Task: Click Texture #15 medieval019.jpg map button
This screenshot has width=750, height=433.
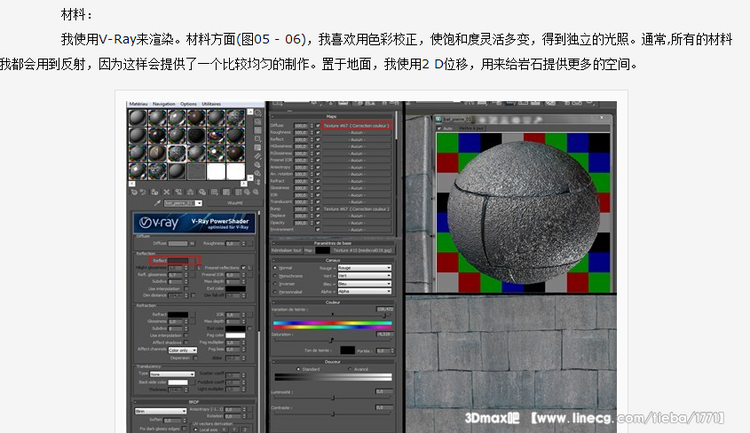Action: point(362,251)
